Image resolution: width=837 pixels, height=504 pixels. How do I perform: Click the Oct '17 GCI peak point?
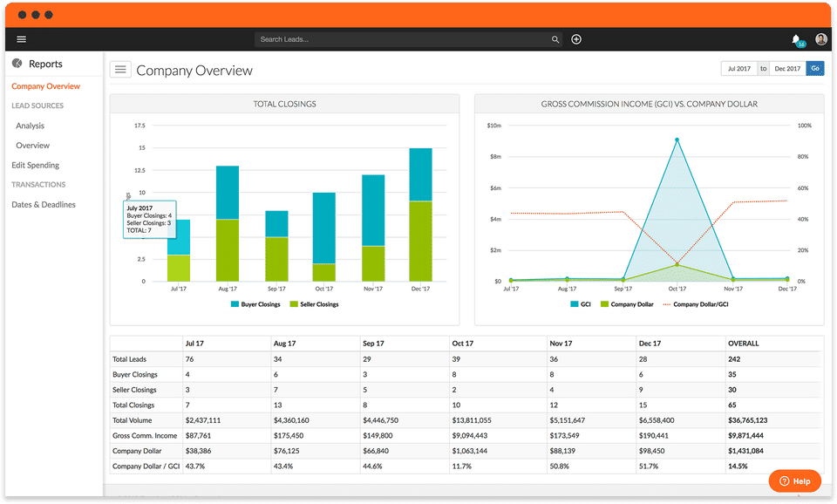pyautogui.click(x=677, y=140)
